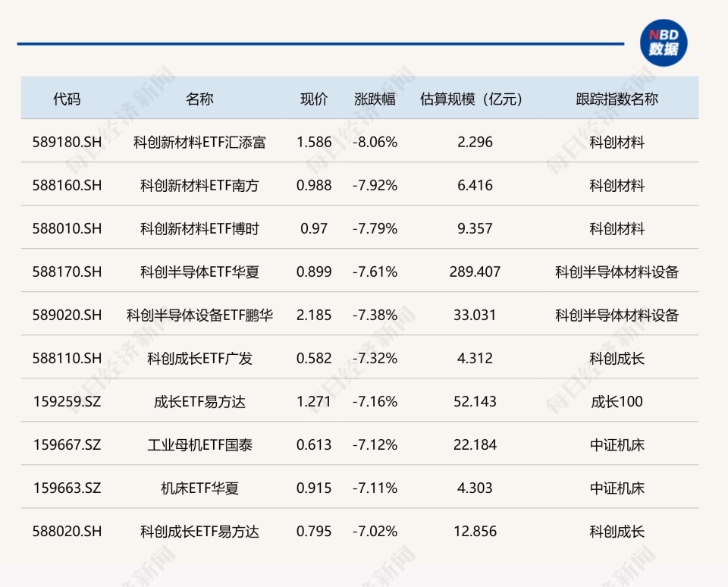Click the NBD数据 logo badge

(664, 42)
